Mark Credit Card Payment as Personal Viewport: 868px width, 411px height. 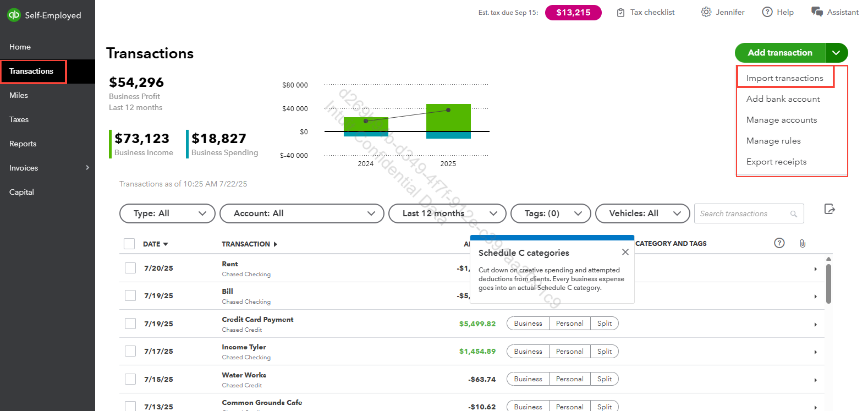(569, 323)
